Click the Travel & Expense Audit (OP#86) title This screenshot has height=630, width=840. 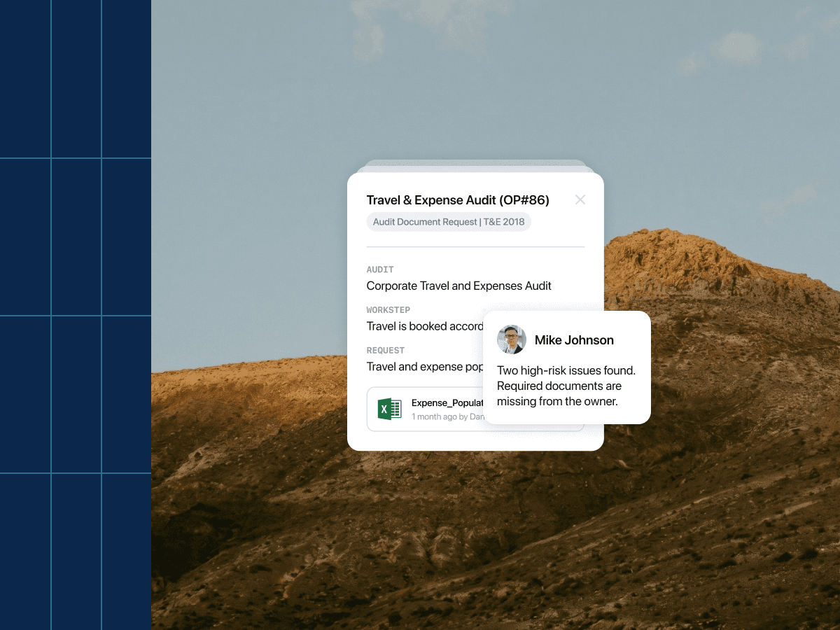[458, 200]
